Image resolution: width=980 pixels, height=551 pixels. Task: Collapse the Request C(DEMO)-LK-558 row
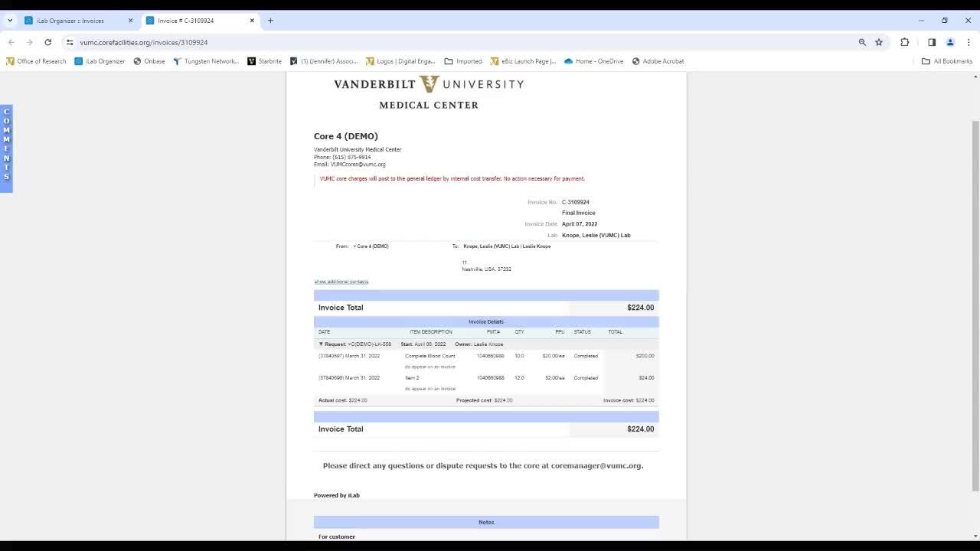[321, 344]
